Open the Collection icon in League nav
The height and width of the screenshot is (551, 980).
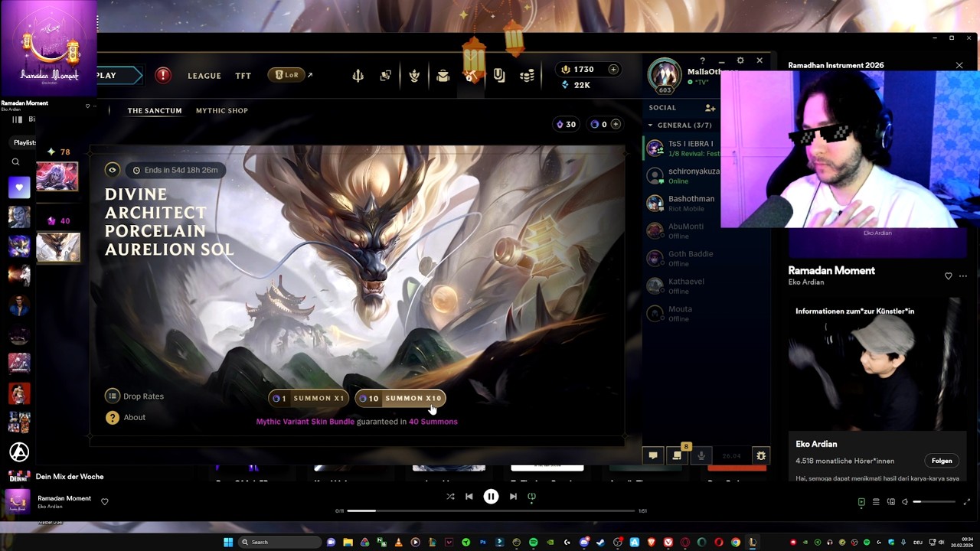click(414, 75)
